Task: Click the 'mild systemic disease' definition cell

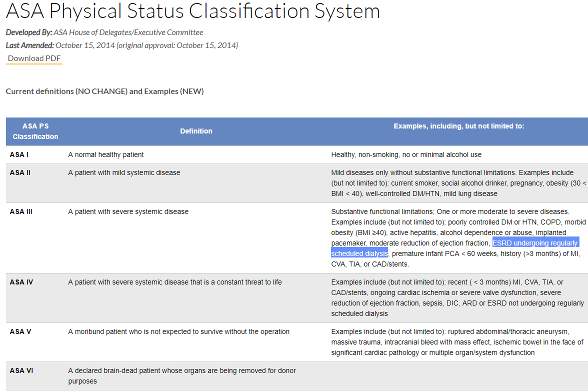Action: tap(124, 172)
